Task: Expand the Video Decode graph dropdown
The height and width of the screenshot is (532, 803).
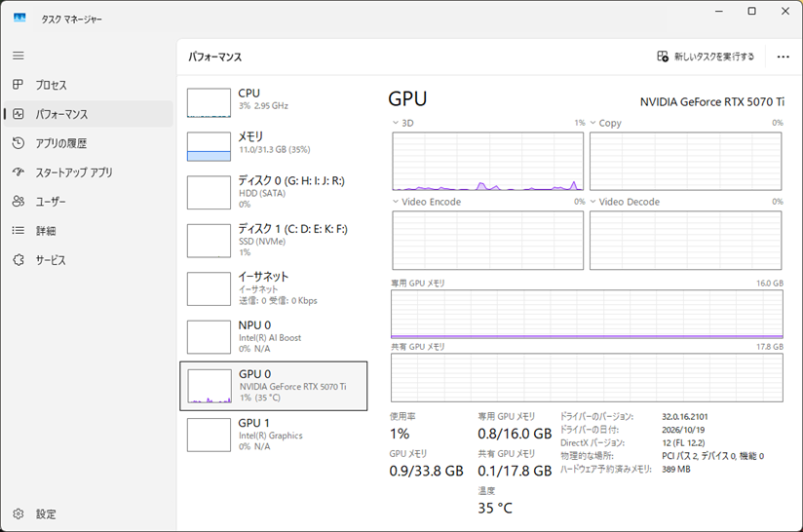Action: (x=593, y=202)
